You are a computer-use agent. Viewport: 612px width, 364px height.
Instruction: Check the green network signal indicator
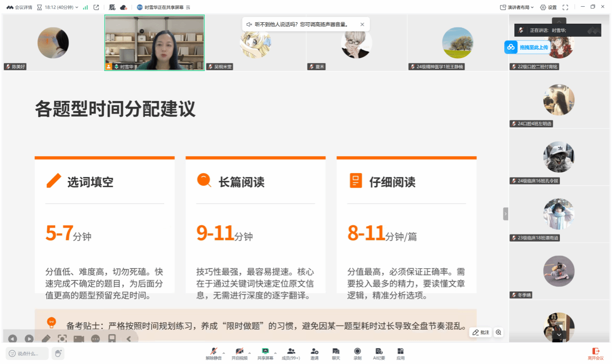pyautogui.click(x=86, y=7)
